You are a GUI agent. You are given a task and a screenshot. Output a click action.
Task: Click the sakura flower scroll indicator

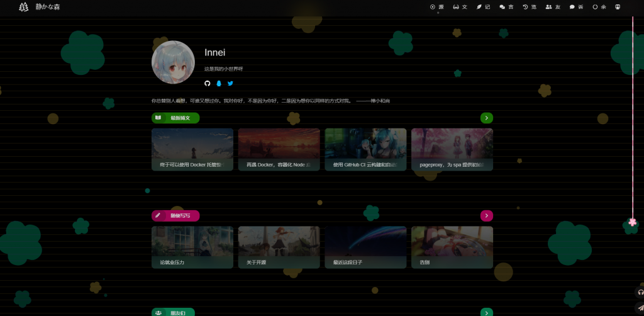[633, 222]
